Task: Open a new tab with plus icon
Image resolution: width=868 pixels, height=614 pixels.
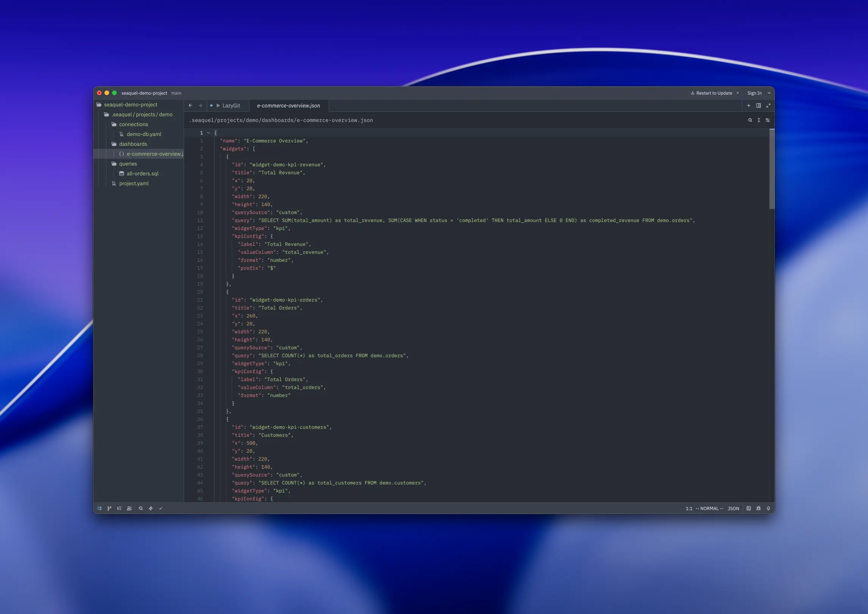Action: 749,106
